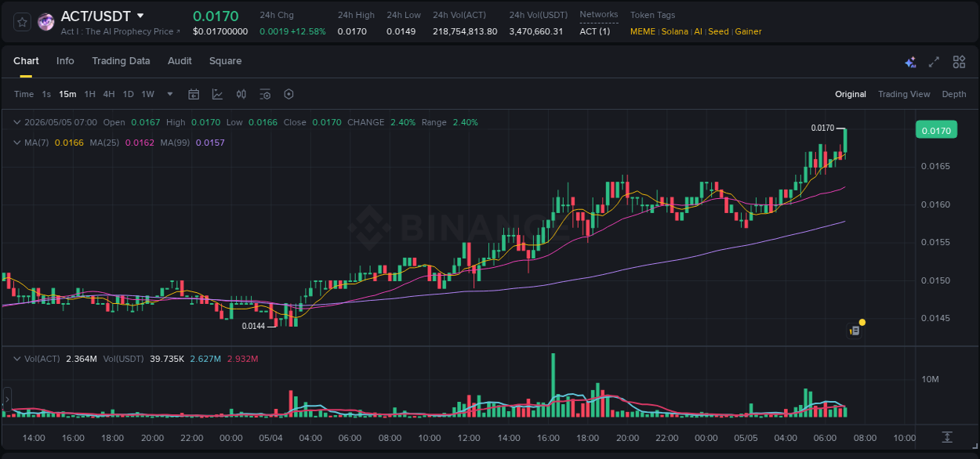
Task: Switch to the Chart tab
Action: point(26,61)
